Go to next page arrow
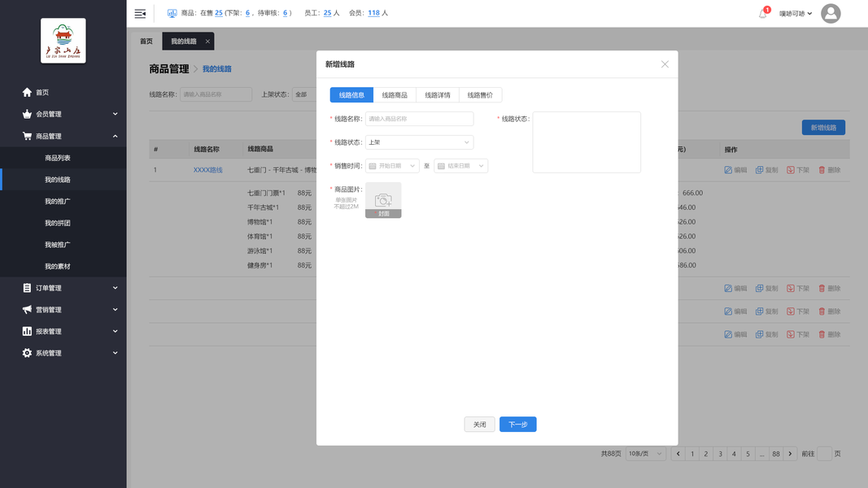868x488 pixels. coord(790,454)
